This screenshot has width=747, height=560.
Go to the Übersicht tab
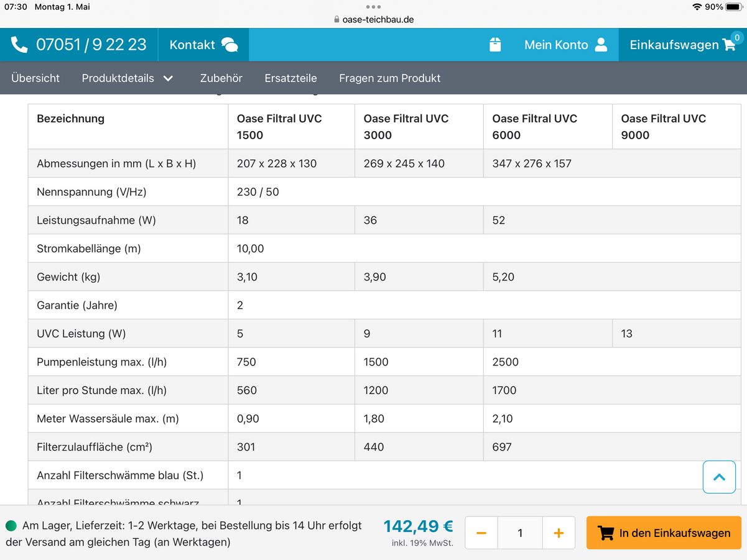[x=35, y=78]
